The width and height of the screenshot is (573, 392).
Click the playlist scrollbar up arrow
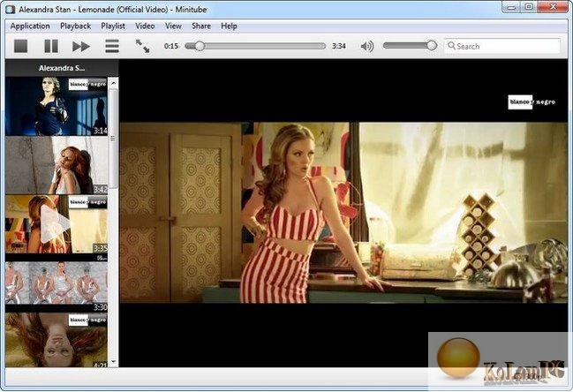click(x=113, y=83)
